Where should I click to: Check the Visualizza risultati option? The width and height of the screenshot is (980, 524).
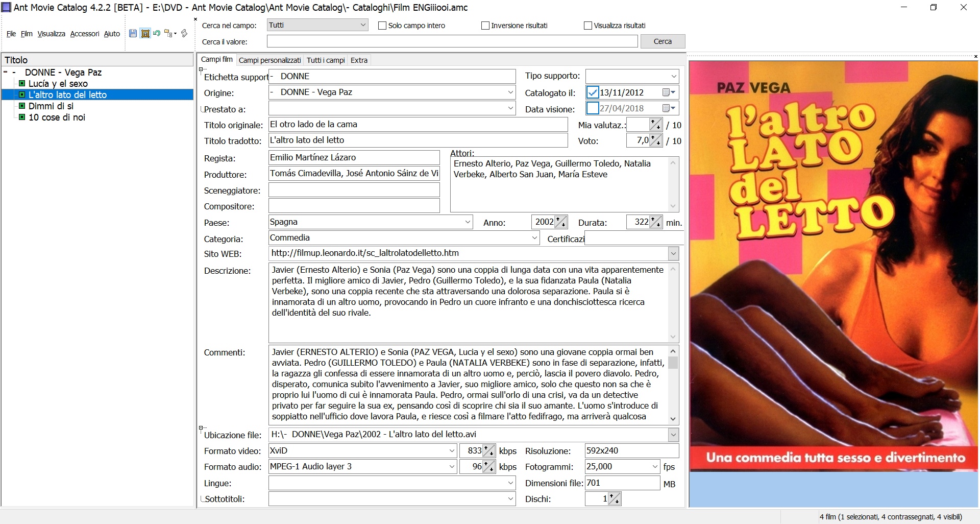coord(587,26)
